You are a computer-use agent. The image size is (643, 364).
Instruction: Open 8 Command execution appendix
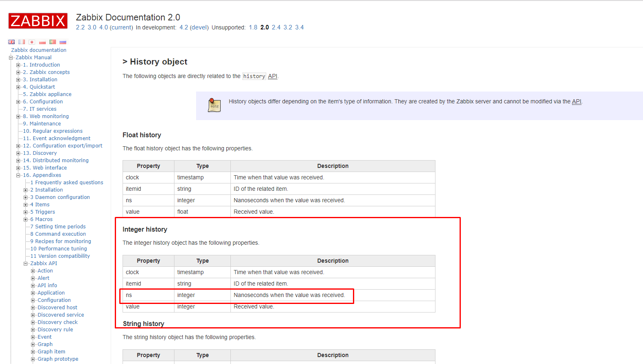pos(58,234)
